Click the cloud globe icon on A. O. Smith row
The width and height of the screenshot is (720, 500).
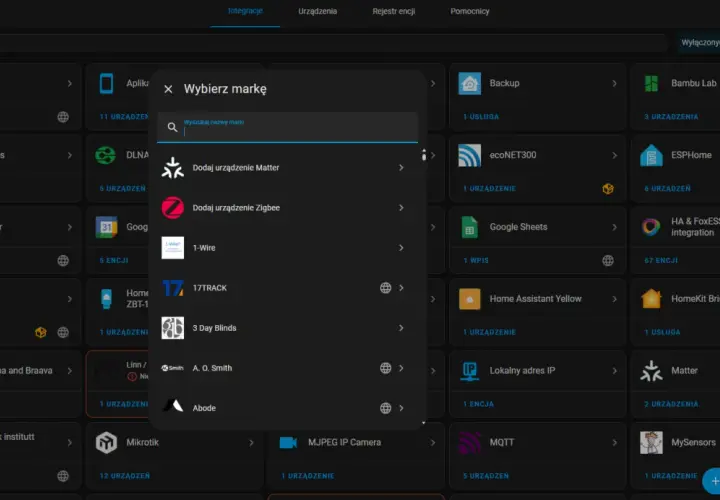(x=385, y=368)
